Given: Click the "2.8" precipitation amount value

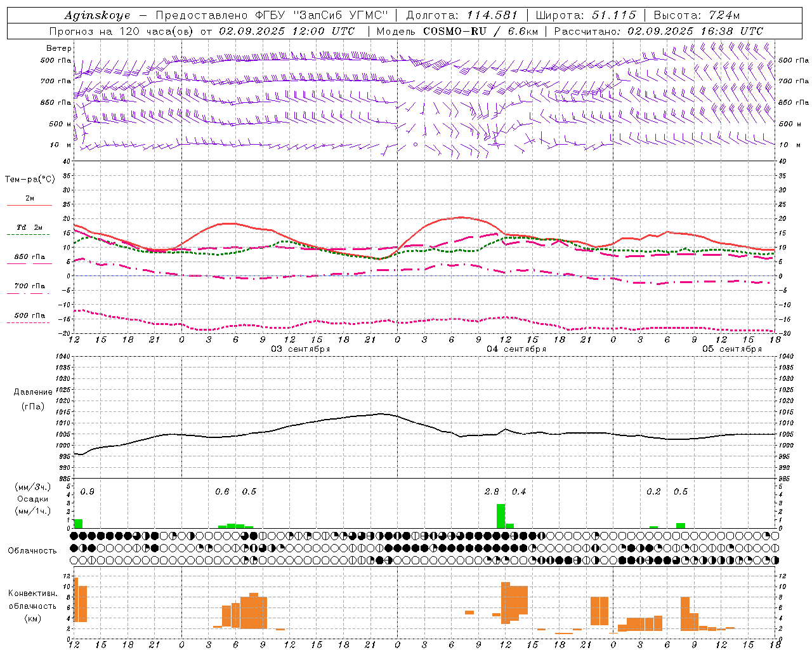Looking at the screenshot, I should (492, 492).
